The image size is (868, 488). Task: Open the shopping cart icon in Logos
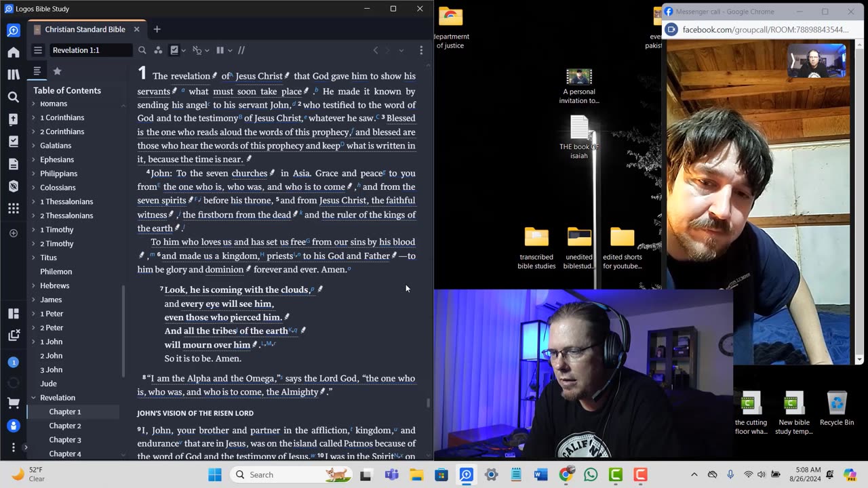(x=14, y=403)
